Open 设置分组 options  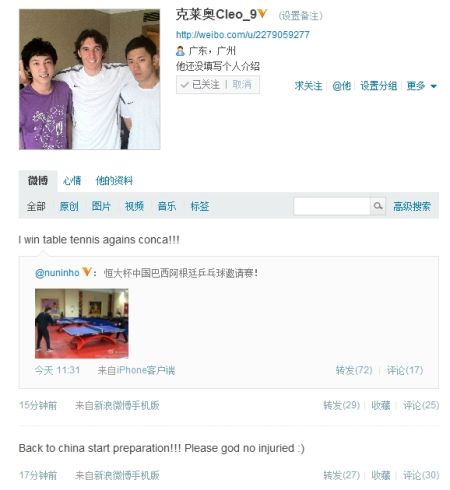click(379, 86)
